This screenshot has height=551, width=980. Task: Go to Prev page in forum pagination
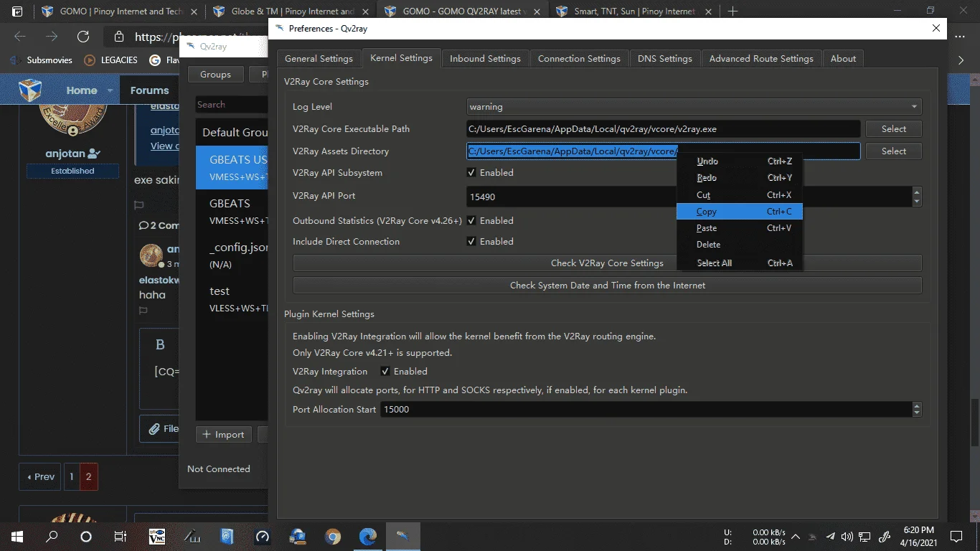coord(40,476)
